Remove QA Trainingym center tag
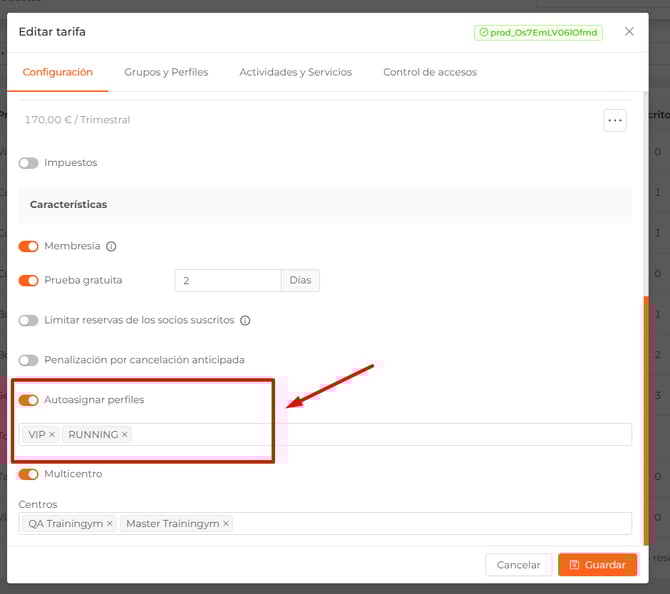Screen dimensions: 670x594 click(110, 524)
